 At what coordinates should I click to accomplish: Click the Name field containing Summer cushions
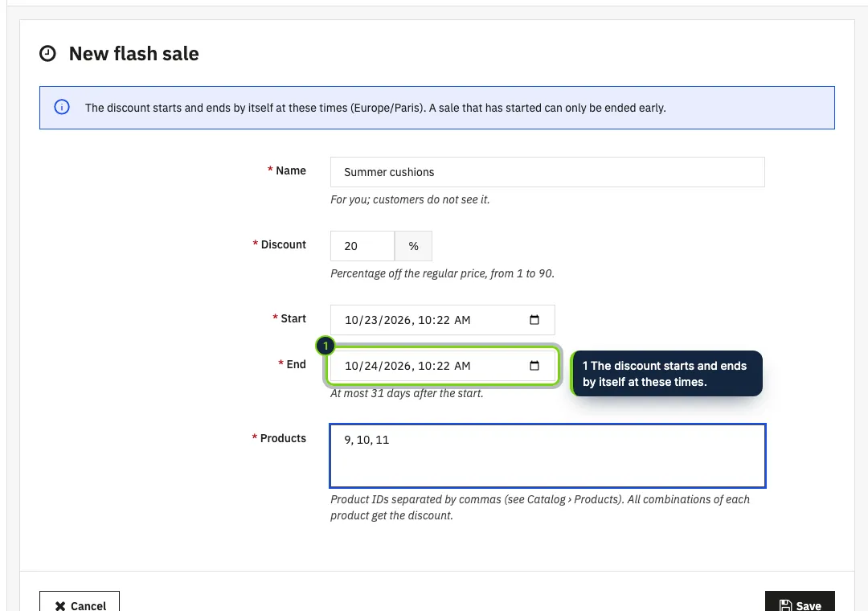coord(547,172)
